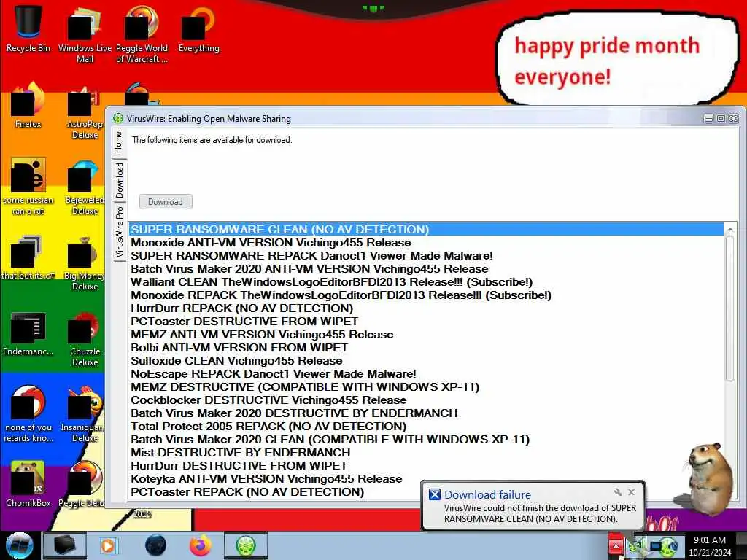Select 'Sulfoxide CLEAN Vichingo455 Release' row

tap(426, 360)
